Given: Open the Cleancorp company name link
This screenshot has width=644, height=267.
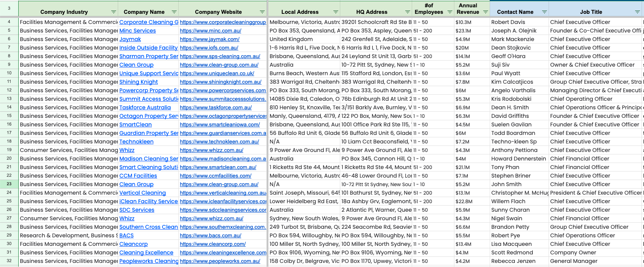Looking at the screenshot, I should [x=134, y=244].
